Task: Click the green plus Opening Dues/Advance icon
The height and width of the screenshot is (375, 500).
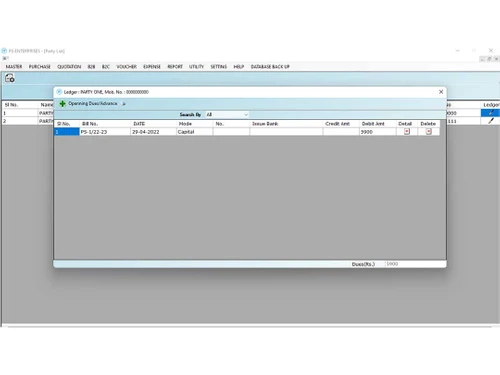Action: point(62,104)
